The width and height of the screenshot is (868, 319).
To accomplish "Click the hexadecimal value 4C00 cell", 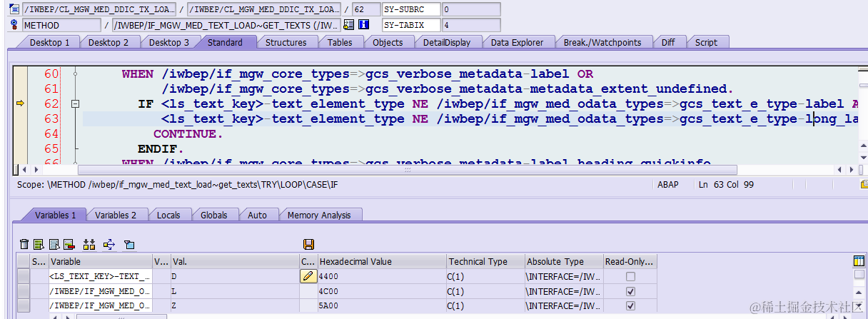I will click(x=382, y=291).
